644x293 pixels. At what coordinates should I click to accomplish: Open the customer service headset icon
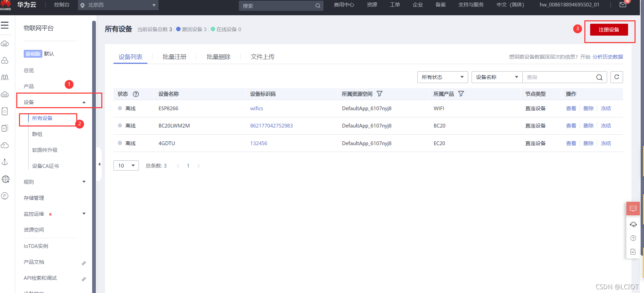click(633, 224)
